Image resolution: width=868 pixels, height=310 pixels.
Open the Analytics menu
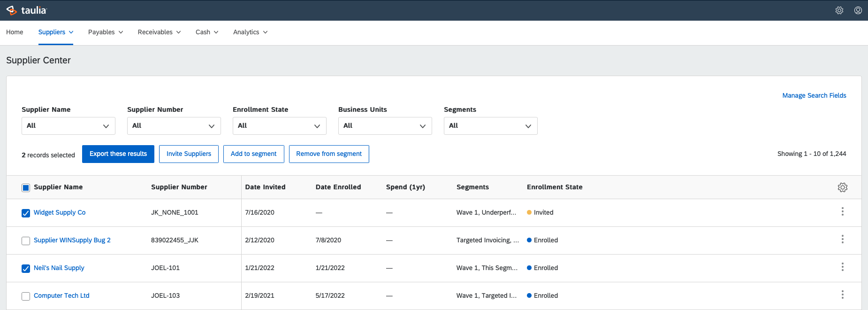(x=251, y=32)
